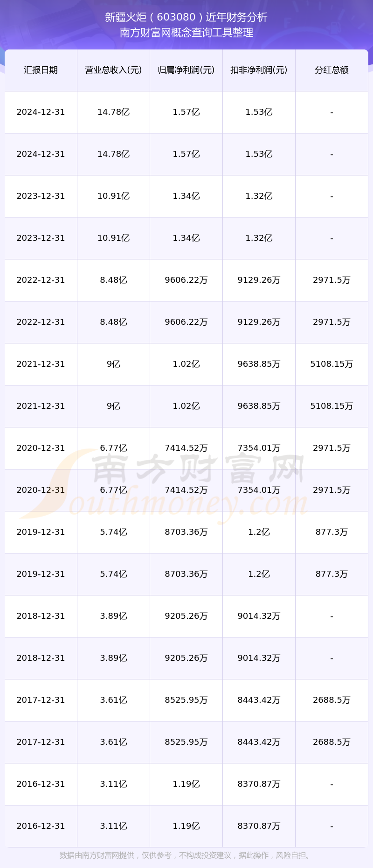Click the 归属净利润(元) column header
The image size is (373, 868).
tap(186, 70)
